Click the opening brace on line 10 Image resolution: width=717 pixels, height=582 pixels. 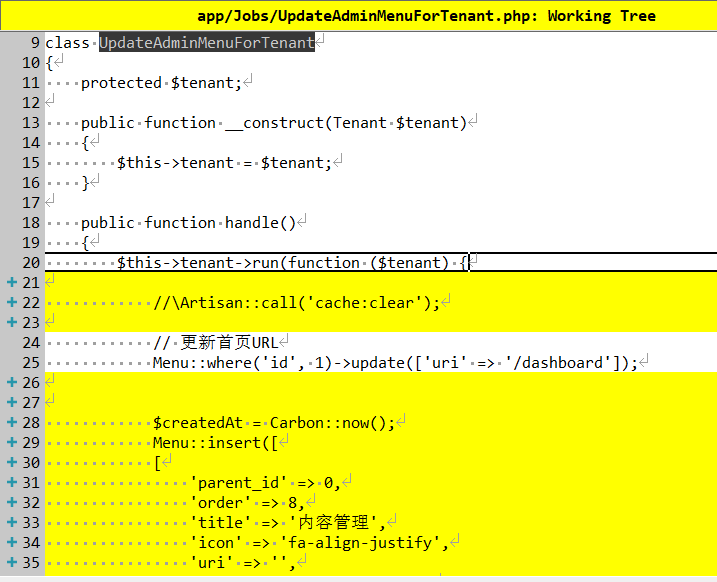click(x=49, y=63)
